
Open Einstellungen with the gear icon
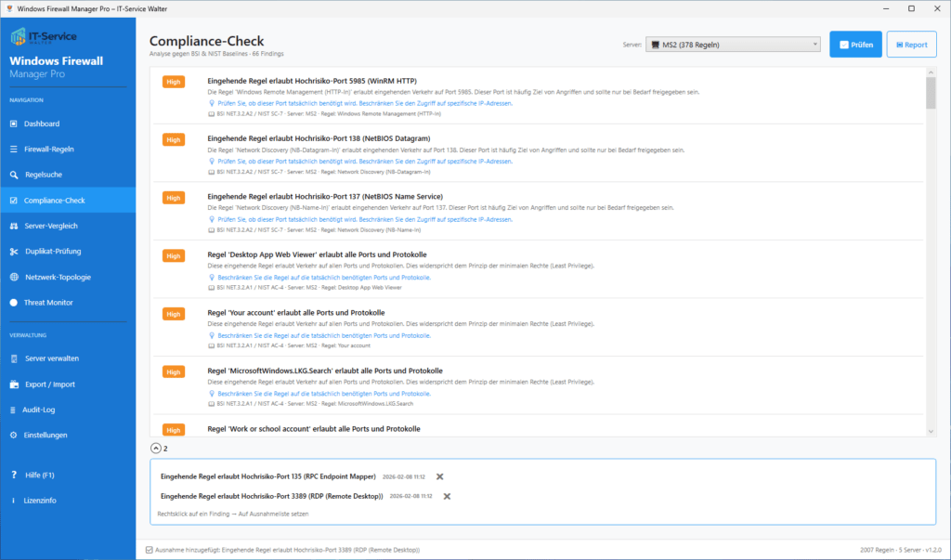pyautogui.click(x=13, y=435)
